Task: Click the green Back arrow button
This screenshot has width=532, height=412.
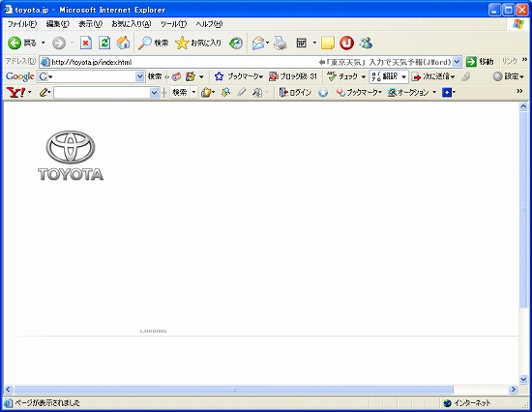Action: click(x=15, y=43)
